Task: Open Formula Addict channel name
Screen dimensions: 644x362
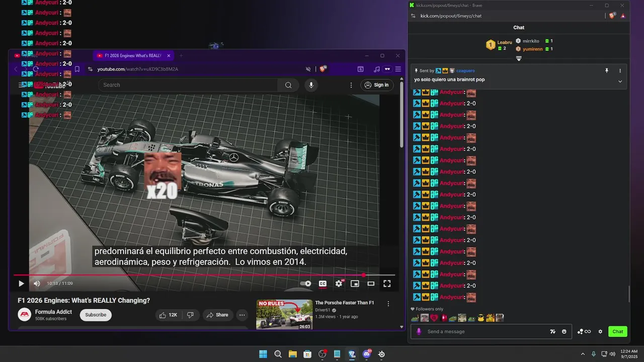Action: pos(53,312)
